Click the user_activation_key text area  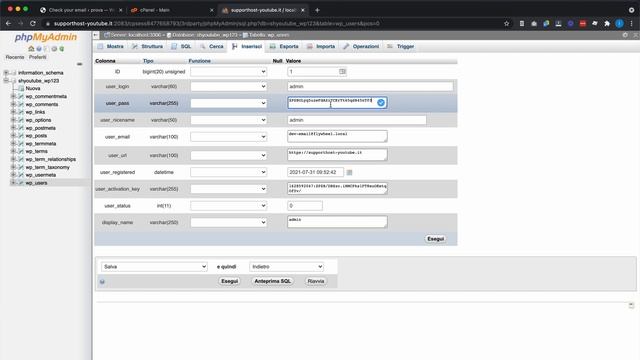pos(337,188)
